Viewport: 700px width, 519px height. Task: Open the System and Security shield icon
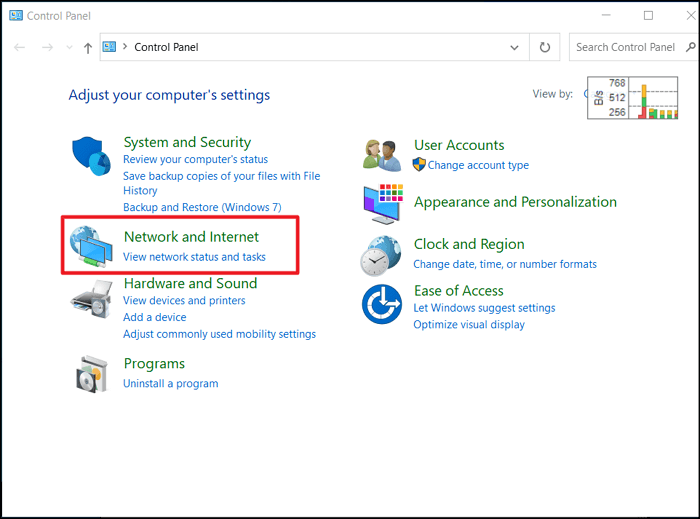coord(92,156)
